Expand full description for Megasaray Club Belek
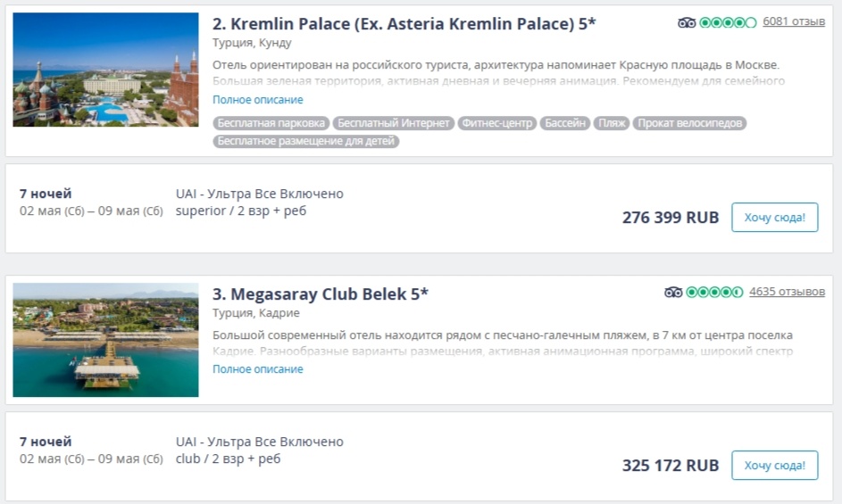 [x=258, y=369]
